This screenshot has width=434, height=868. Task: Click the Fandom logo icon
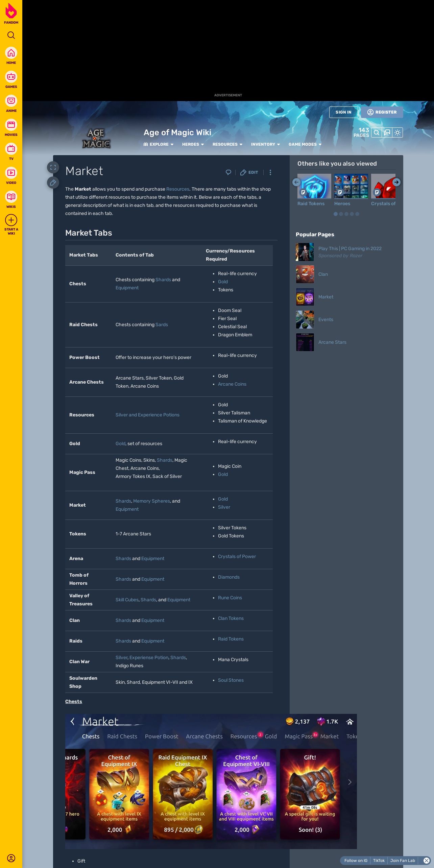click(x=11, y=11)
